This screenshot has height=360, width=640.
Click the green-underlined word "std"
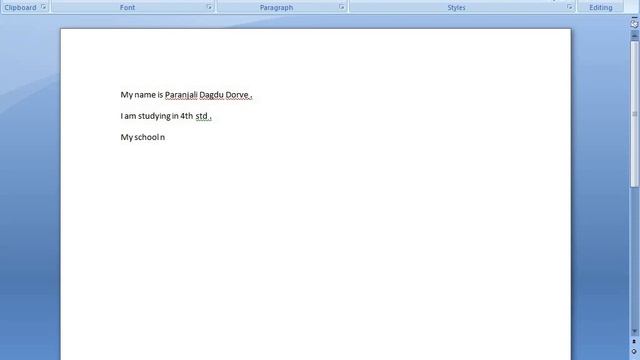pyautogui.click(x=202, y=116)
